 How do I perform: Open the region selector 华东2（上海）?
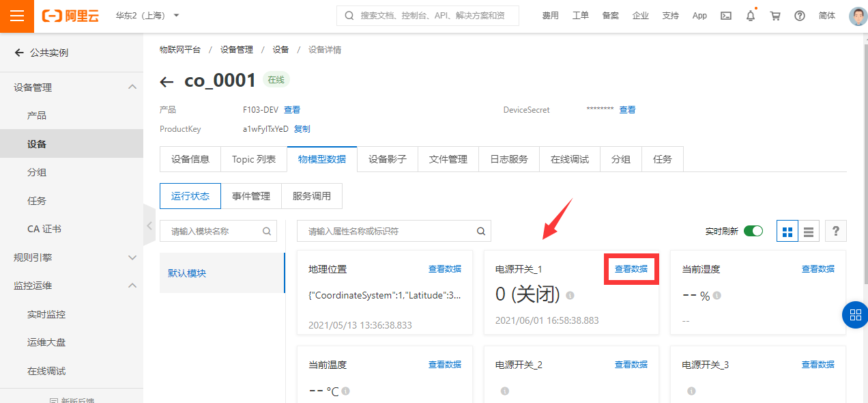[x=147, y=16]
